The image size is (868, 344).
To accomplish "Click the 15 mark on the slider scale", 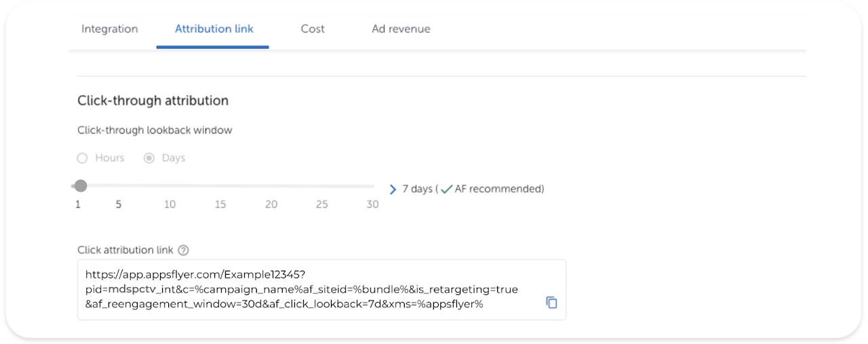I will click(220, 204).
